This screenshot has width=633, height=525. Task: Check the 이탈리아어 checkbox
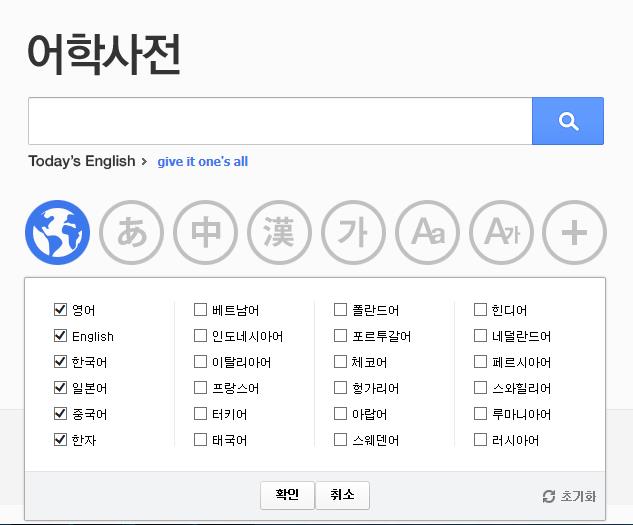pos(200,361)
